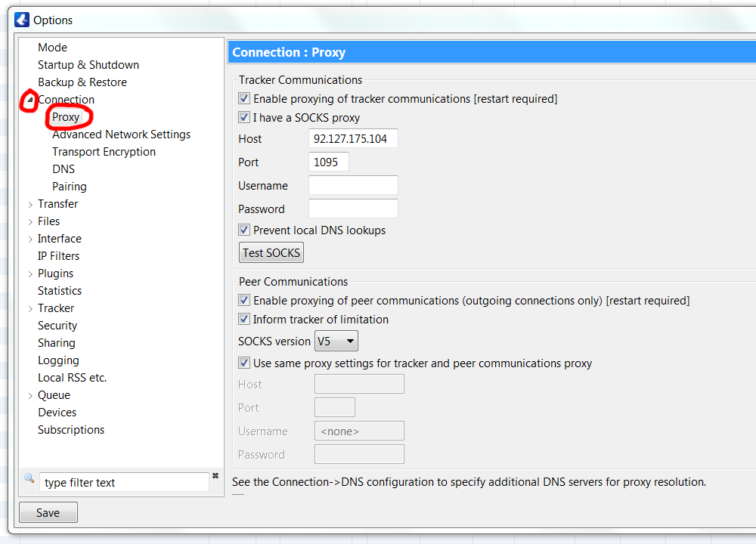This screenshot has height=544, width=756.
Task: Click the Connection->DNS configuration note
Action: 469,482
